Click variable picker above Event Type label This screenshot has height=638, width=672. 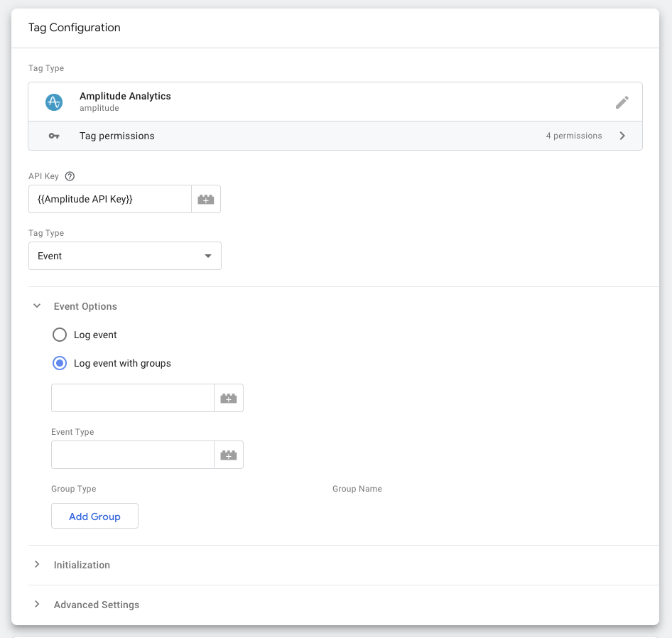pyautogui.click(x=229, y=399)
